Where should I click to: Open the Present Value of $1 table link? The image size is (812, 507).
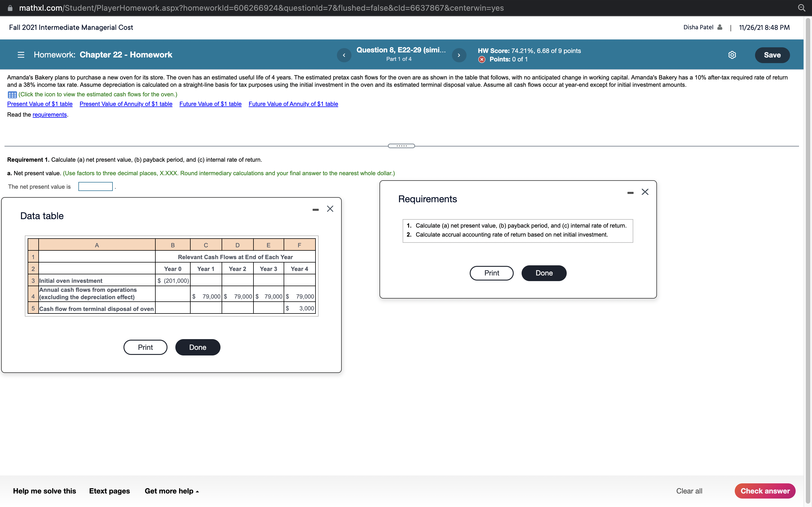click(x=39, y=104)
